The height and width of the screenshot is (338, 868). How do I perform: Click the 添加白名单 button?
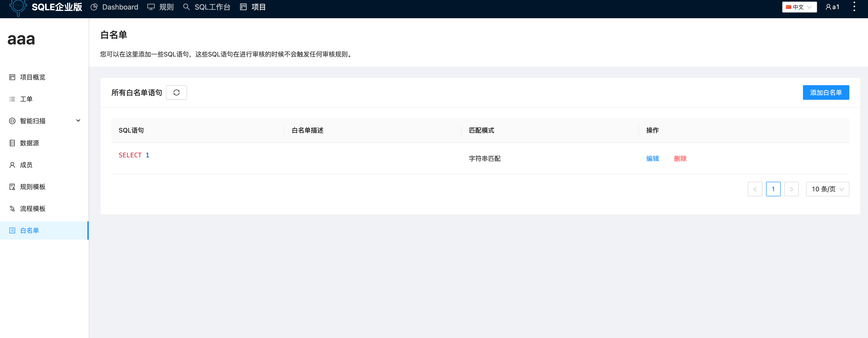826,92
